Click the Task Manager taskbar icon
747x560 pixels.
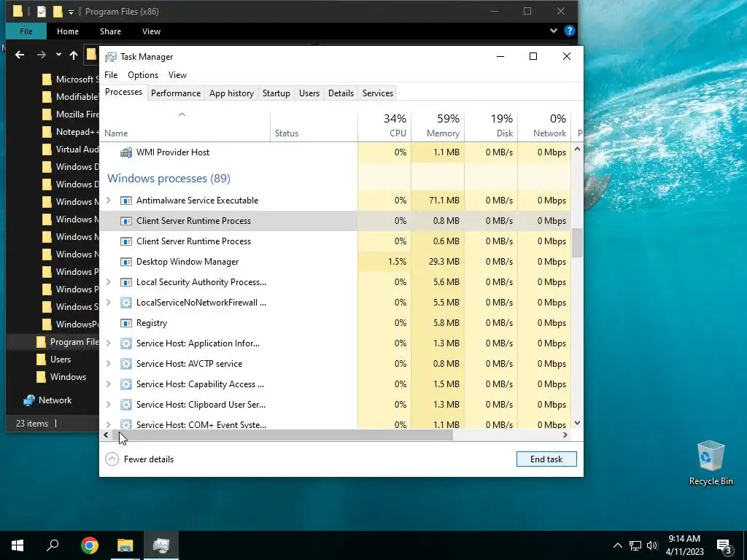point(161,545)
